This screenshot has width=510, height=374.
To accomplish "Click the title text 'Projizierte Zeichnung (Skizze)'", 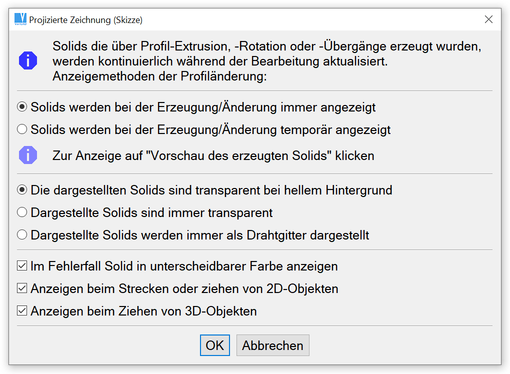I will point(86,20).
